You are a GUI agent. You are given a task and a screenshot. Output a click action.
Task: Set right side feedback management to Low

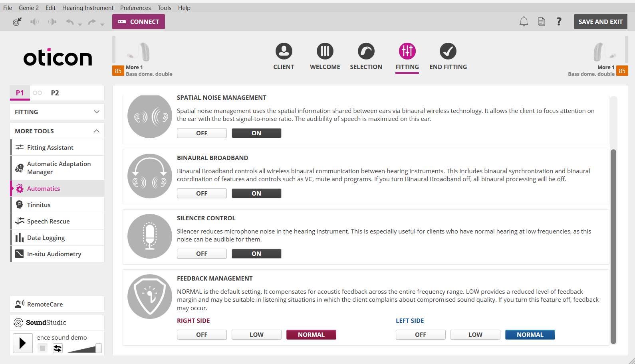(256, 335)
